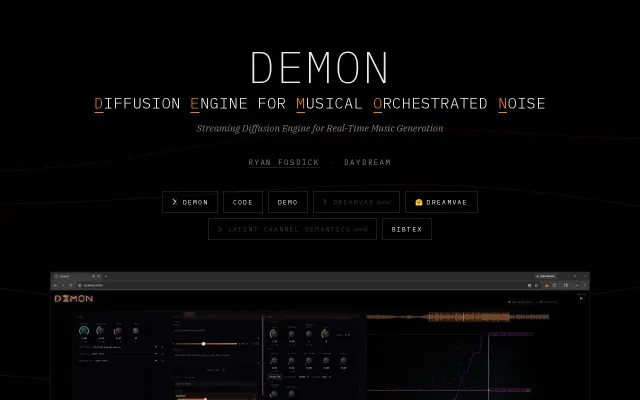Visit Ryan Fosdick author link

pyautogui.click(x=284, y=162)
